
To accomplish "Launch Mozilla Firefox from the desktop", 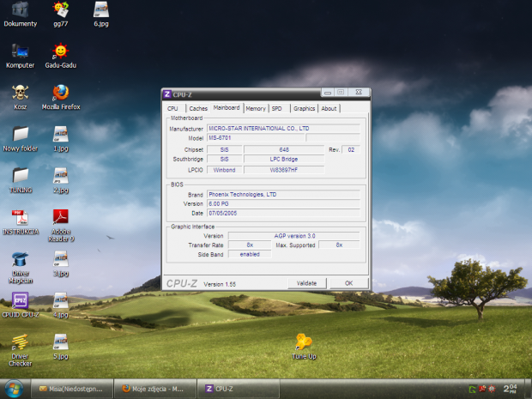I will 61,93.
